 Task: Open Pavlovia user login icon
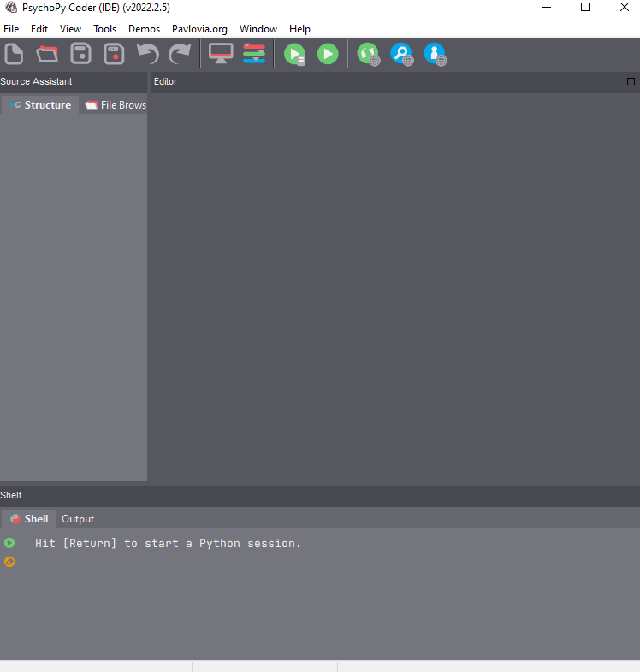(435, 54)
